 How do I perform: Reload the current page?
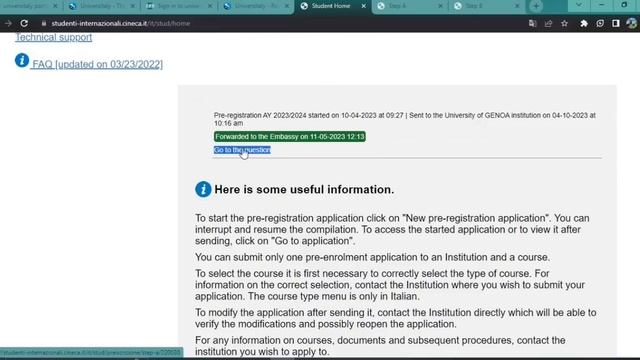[x=24, y=24]
